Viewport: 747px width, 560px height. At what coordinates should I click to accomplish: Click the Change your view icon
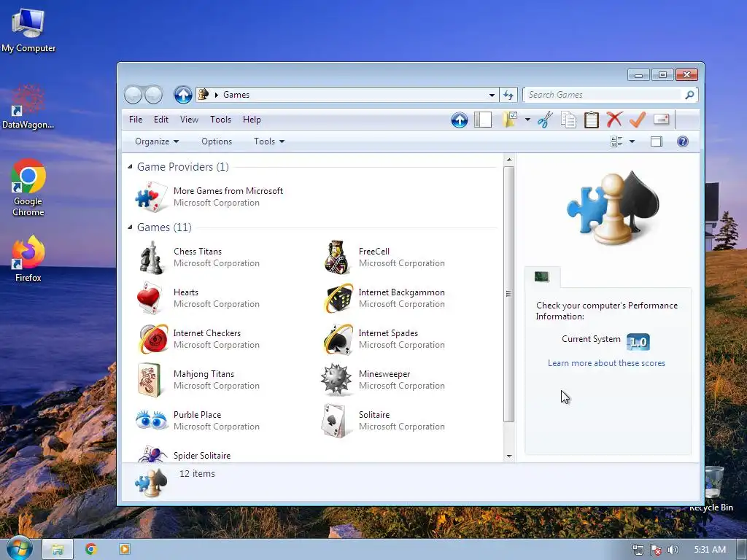[x=616, y=141]
